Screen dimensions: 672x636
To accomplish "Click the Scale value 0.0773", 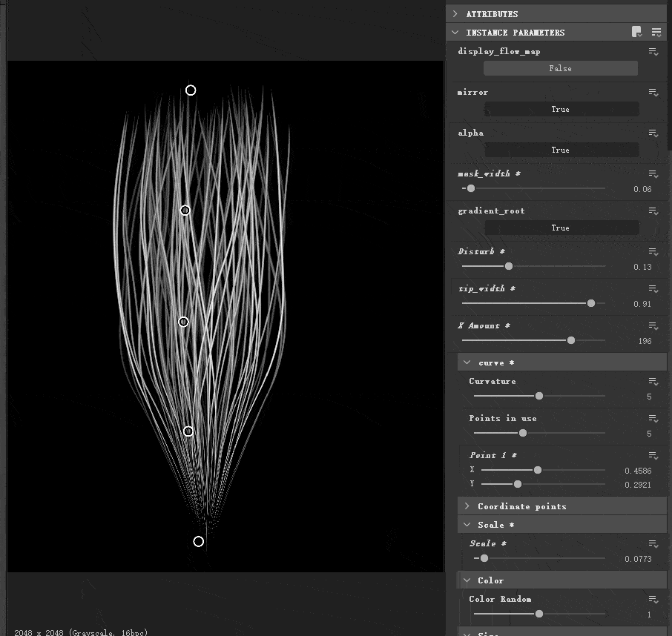I will [x=638, y=559].
